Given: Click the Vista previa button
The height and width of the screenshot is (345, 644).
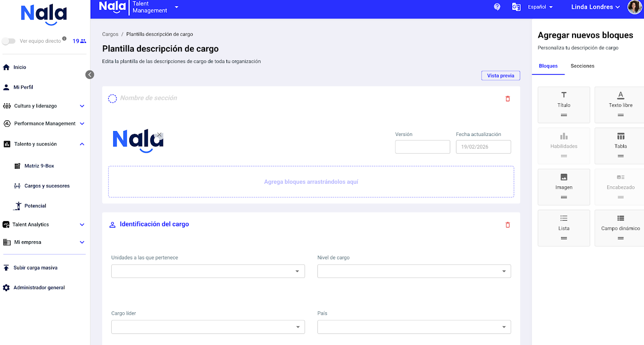Looking at the screenshot, I should tap(500, 76).
